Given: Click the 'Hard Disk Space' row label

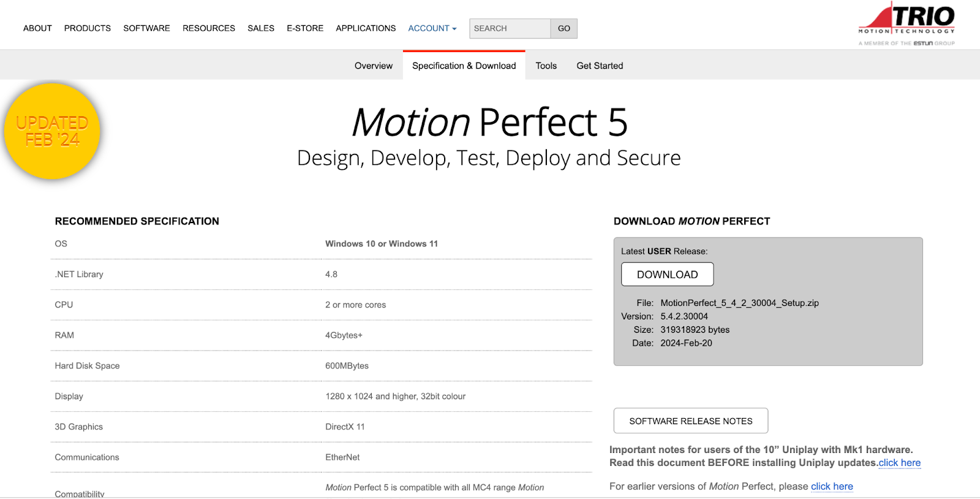Looking at the screenshot, I should (87, 366).
